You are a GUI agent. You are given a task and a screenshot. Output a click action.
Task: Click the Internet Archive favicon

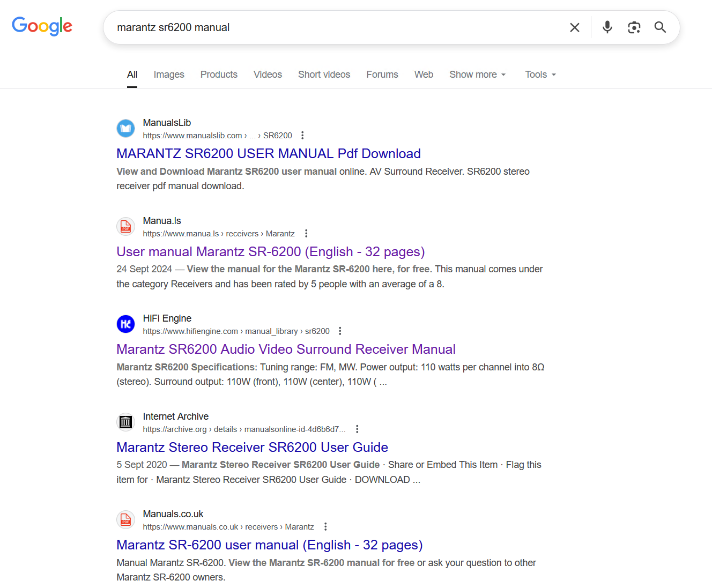(x=125, y=422)
